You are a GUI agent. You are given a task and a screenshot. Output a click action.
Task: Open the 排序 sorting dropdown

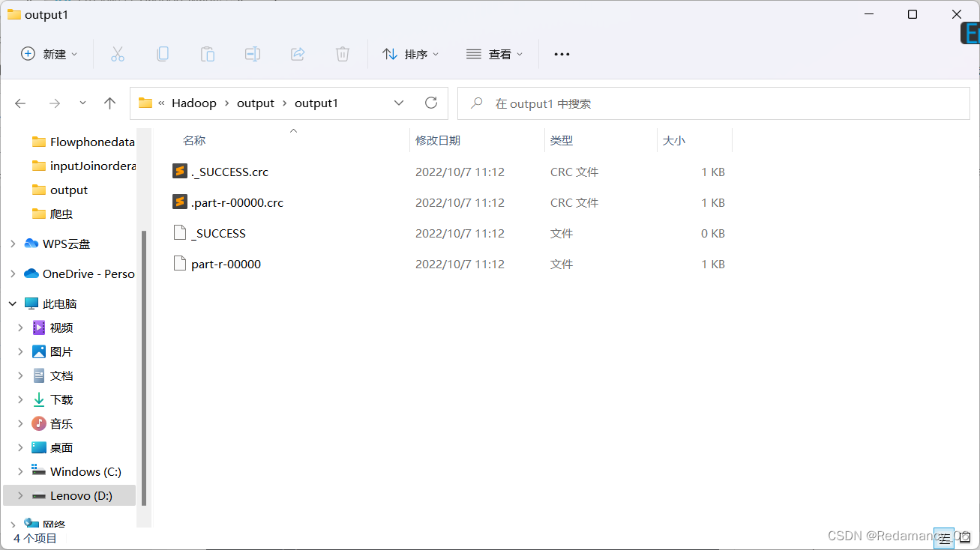click(x=410, y=53)
